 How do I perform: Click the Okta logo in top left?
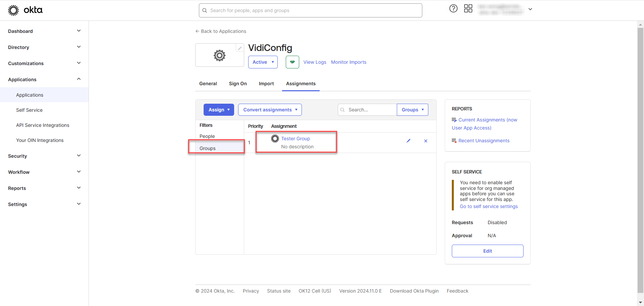pyautogui.click(x=25, y=10)
